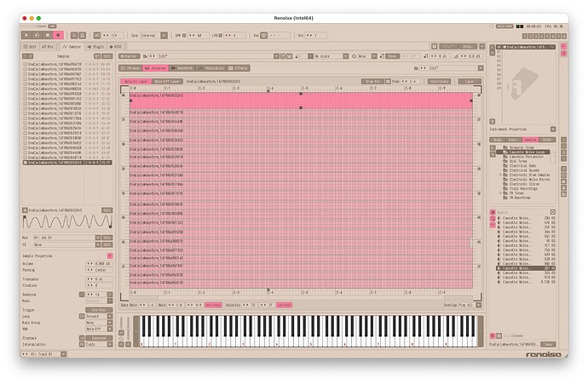The image size is (588, 384).
Task: Expand the Electronic Drum Samples folder
Action: coord(500,175)
